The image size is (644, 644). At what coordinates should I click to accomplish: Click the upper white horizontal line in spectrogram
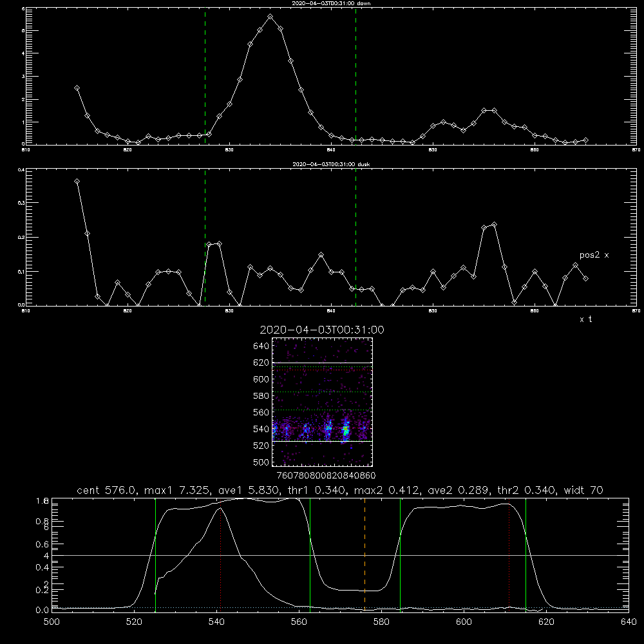(x=323, y=363)
